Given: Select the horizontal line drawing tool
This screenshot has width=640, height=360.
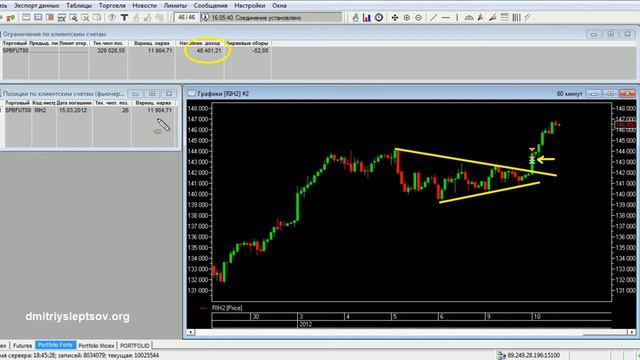Looking at the screenshot, I should 446,18.
